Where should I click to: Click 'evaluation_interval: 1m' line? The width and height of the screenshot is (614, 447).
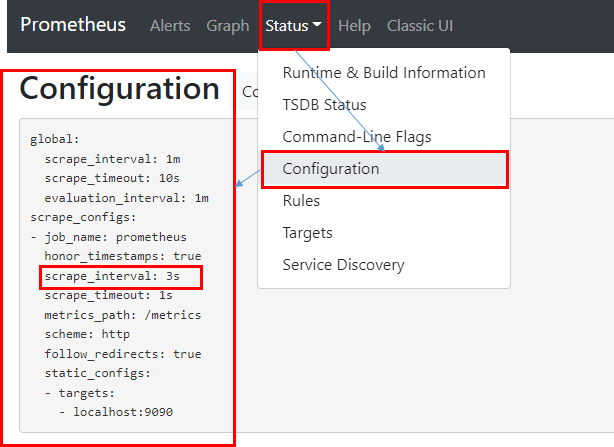[126, 198]
